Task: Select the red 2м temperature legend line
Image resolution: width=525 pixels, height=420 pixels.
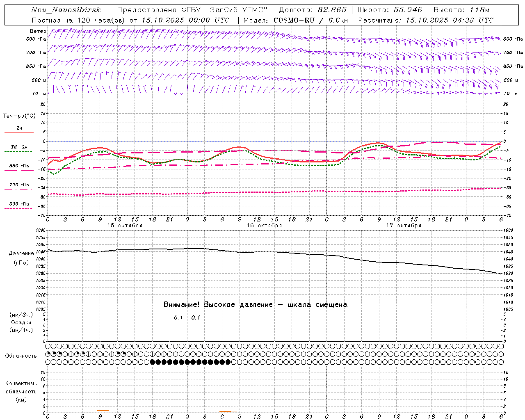Action: pos(19,132)
